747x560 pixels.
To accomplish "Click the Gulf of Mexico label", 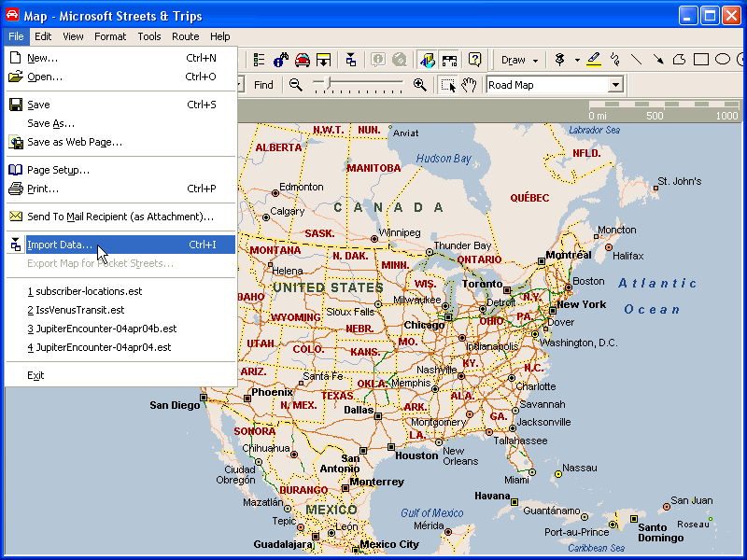I will [x=431, y=512].
